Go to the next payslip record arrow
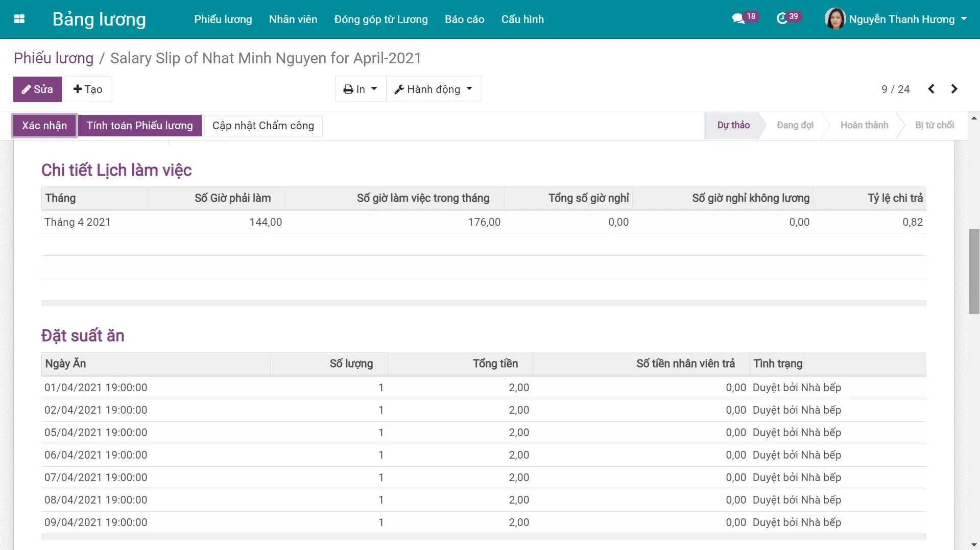 coord(954,89)
